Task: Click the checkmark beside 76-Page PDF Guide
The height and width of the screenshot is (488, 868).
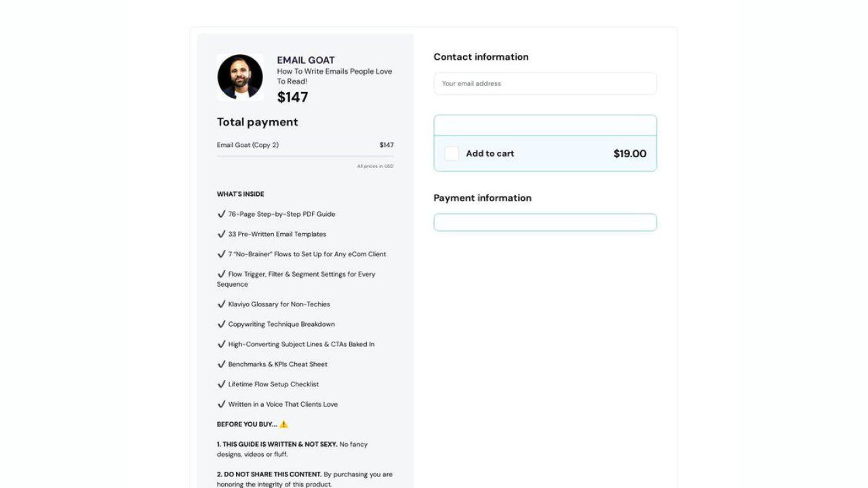Action: point(222,213)
